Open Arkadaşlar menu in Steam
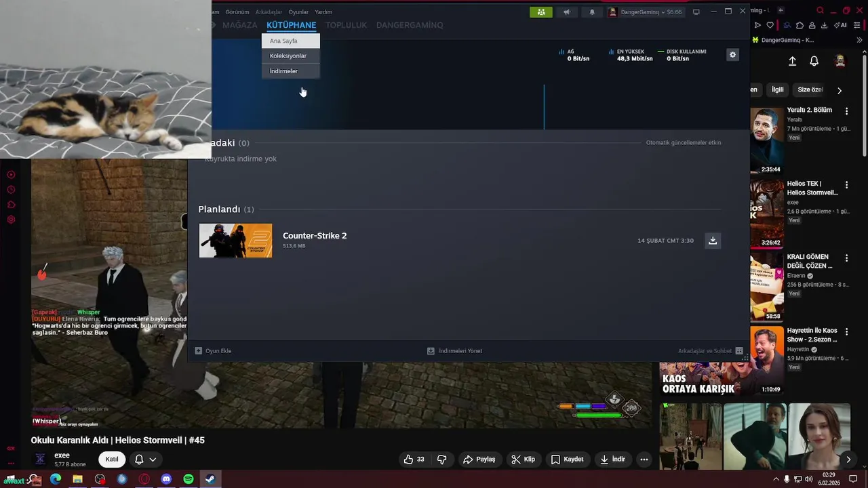Screen dimensions: 868x488 269,12
